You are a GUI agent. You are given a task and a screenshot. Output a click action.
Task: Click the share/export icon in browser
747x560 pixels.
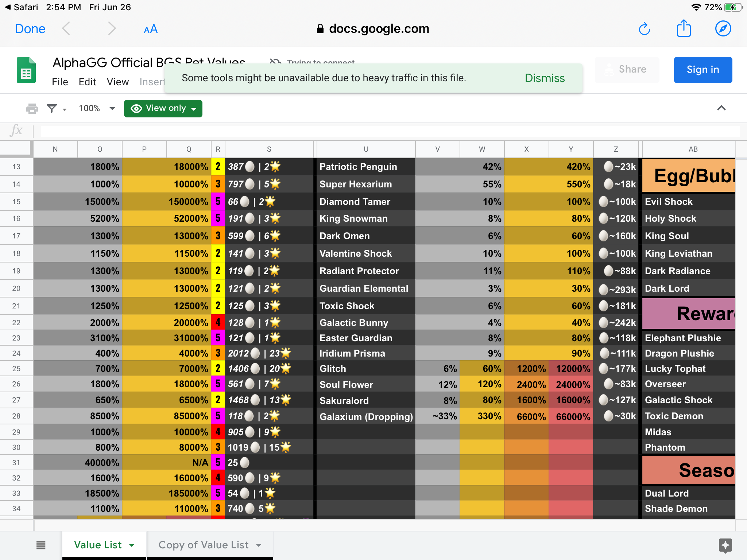(x=684, y=29)
